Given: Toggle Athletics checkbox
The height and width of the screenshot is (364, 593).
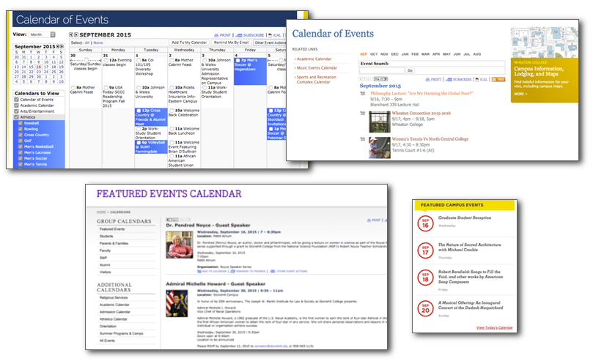Looking at the screenshot, I should (x=16, y=117).
